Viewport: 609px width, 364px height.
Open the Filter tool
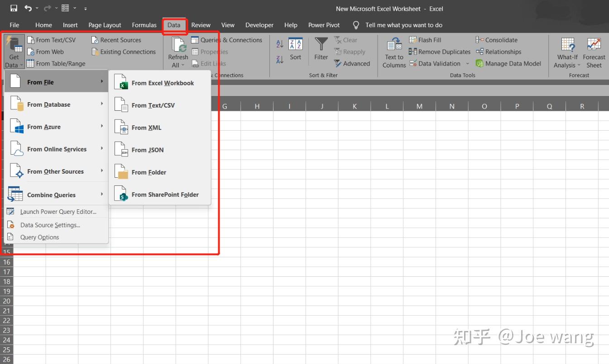(321, 52)
